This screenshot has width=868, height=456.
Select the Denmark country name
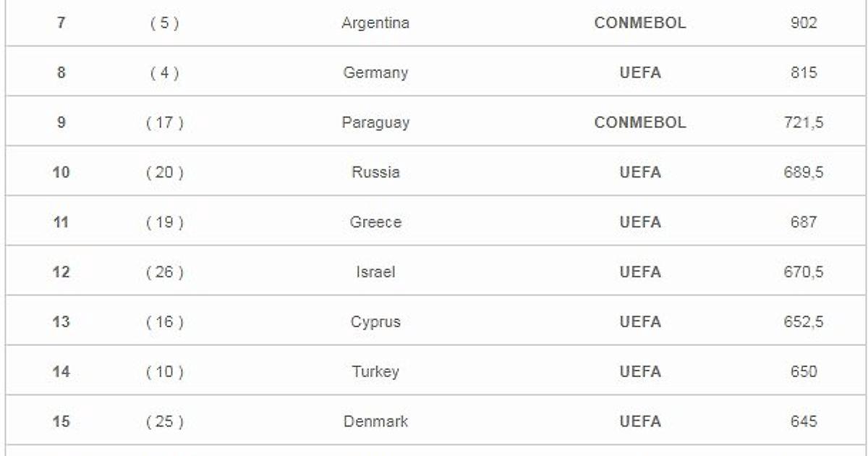pyautogui.click(x=375, y=421)
